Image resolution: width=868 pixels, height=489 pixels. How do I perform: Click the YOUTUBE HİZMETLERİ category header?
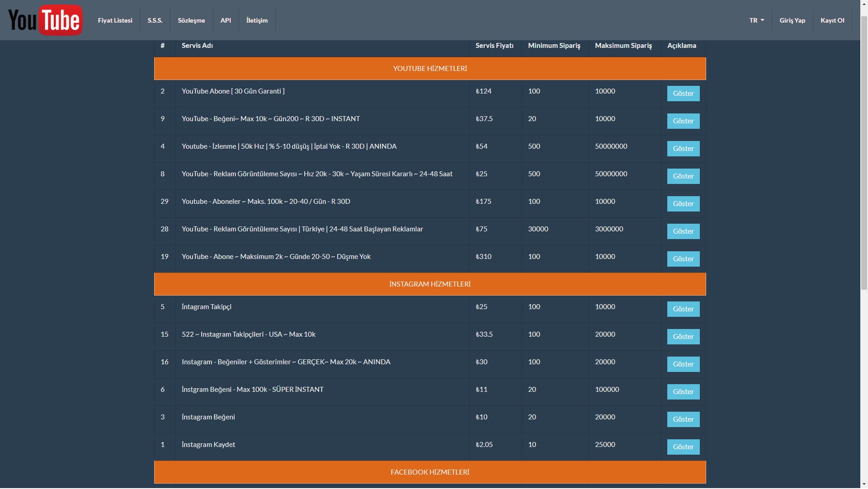[x=430, y=69]
